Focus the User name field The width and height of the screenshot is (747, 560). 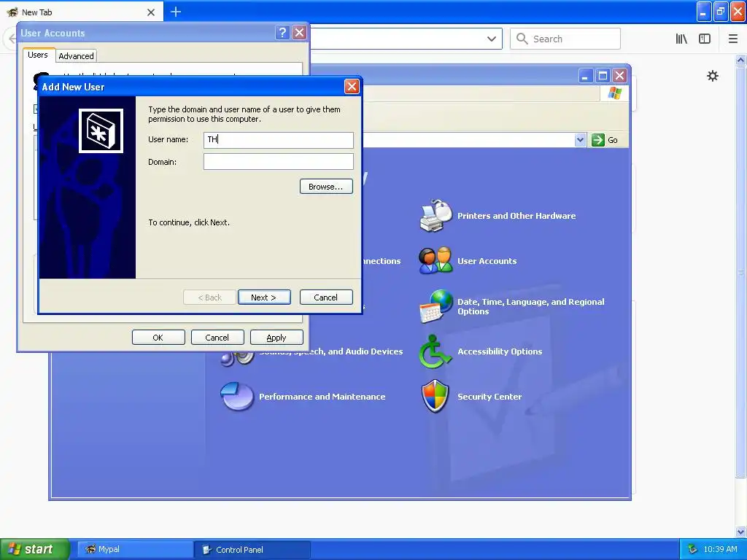(x=278, y=139)
